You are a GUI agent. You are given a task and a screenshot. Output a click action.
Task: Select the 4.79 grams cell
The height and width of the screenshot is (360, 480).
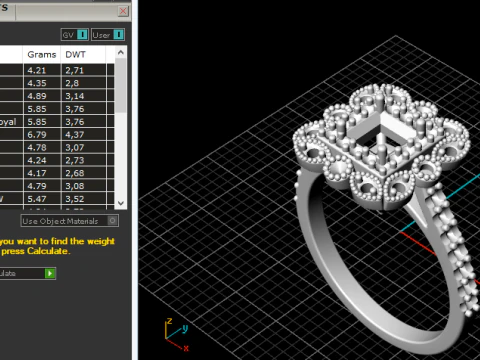click(x=42, y=186)
